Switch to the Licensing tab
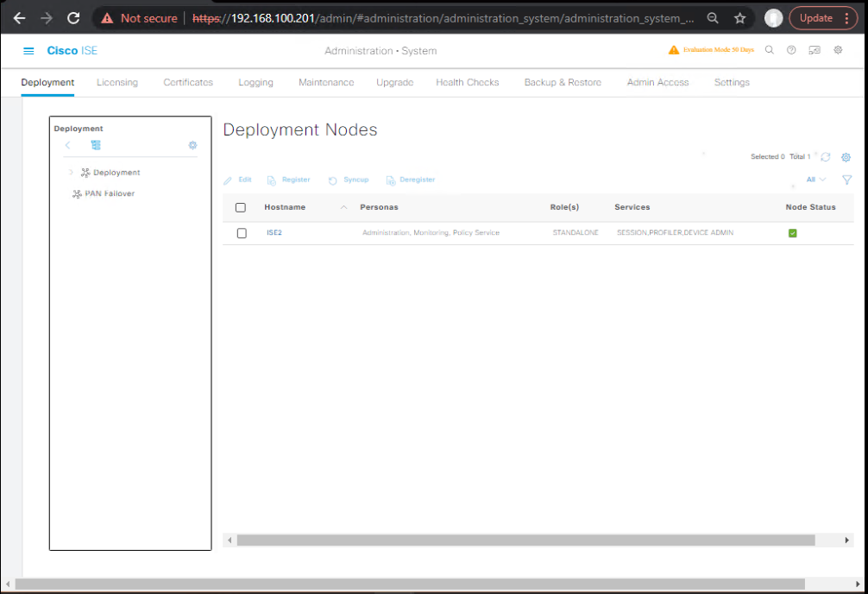 pyautogui.click(x=117, y=82)
